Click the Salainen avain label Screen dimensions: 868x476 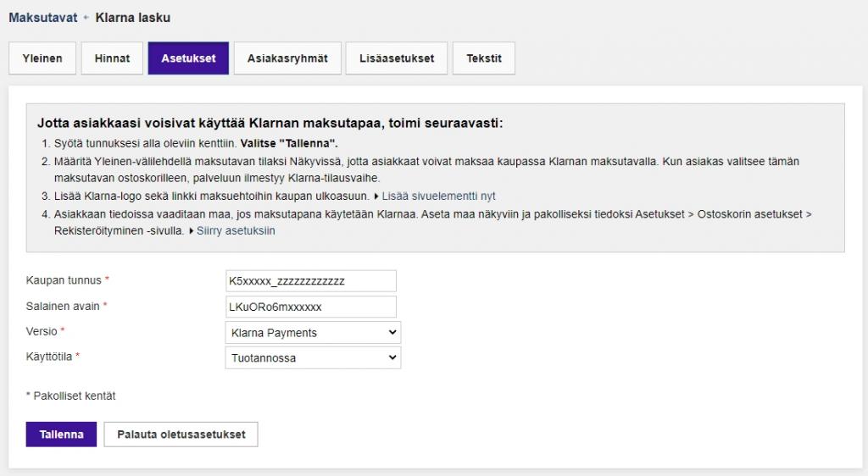click(x=63, y=307)
